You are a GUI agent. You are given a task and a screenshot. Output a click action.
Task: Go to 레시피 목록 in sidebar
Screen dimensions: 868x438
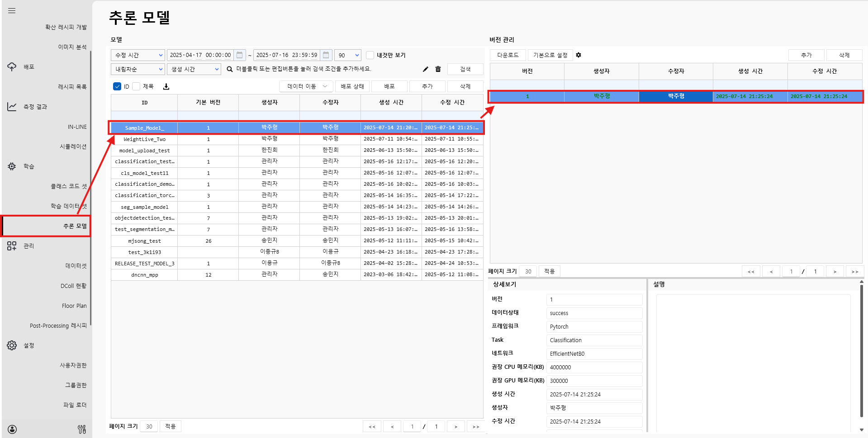[x=72, y=87]
